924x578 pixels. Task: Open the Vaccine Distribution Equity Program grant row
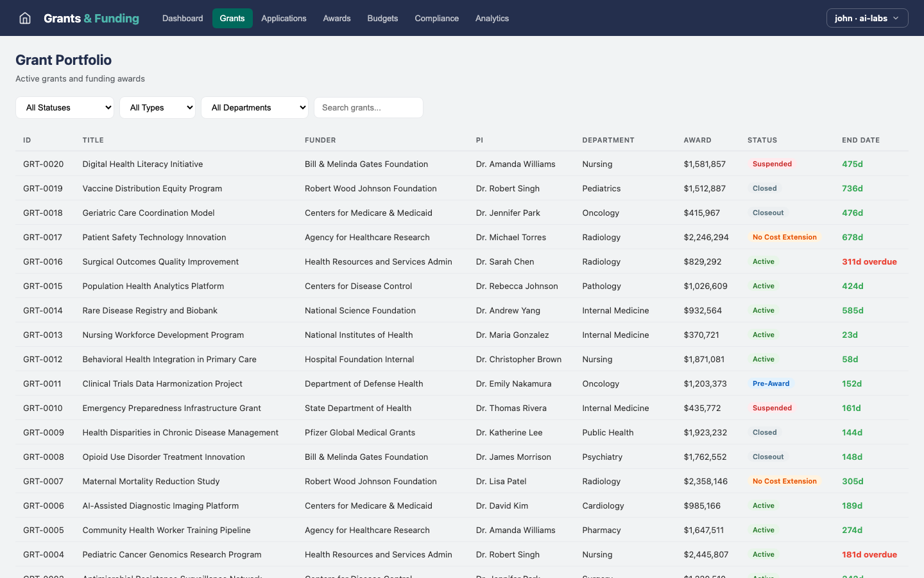[151, 188]
